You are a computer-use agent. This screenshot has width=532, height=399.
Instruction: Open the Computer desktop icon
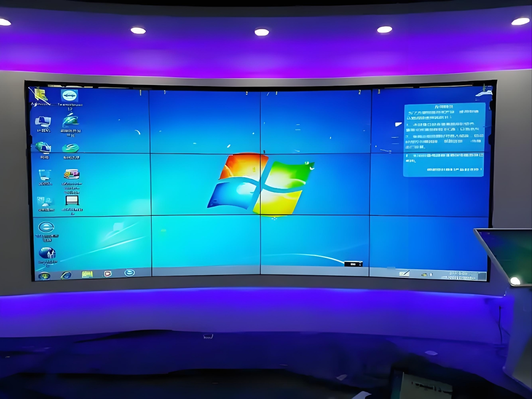tap(43, 122)
